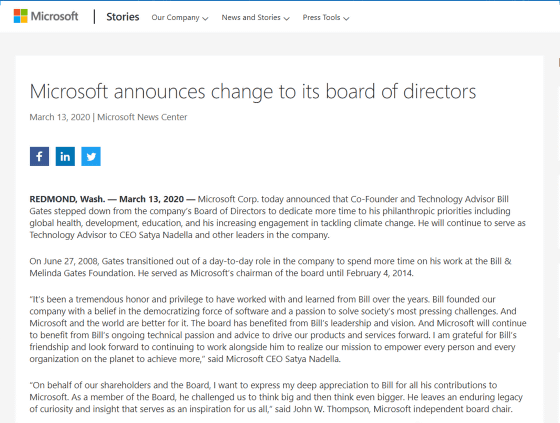Viewport: 560px width, 423px height.
Task: Click the text 'said Microsoft CEO Satya Nadella'
Action: 274,359
